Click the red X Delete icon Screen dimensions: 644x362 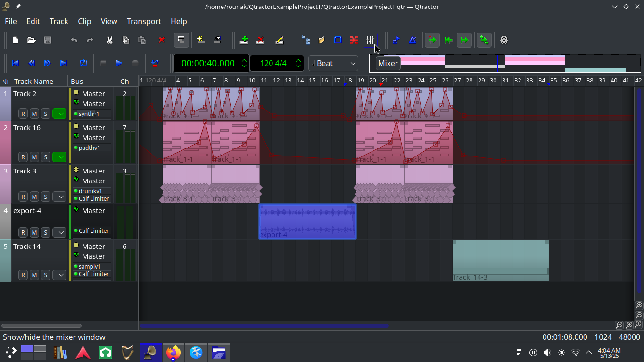(162, 40)
